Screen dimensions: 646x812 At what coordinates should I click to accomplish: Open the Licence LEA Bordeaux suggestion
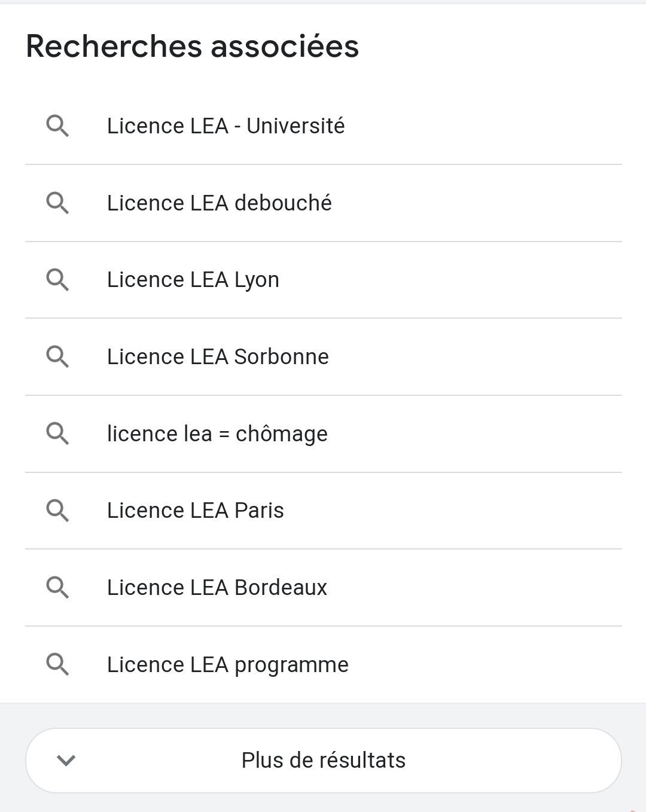(217, 587)
